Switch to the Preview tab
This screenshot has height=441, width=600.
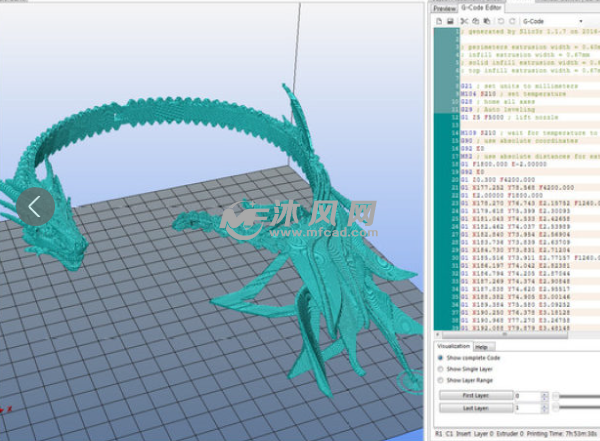point(444,7)
